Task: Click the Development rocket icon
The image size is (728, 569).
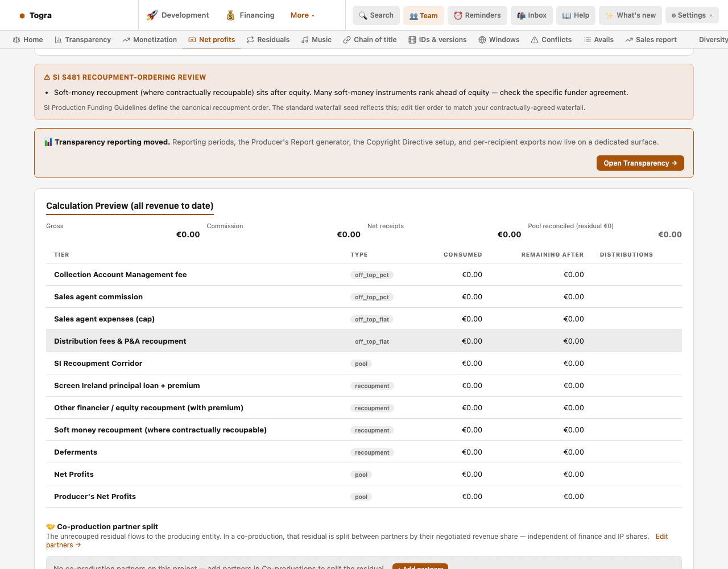Action: 152,15
